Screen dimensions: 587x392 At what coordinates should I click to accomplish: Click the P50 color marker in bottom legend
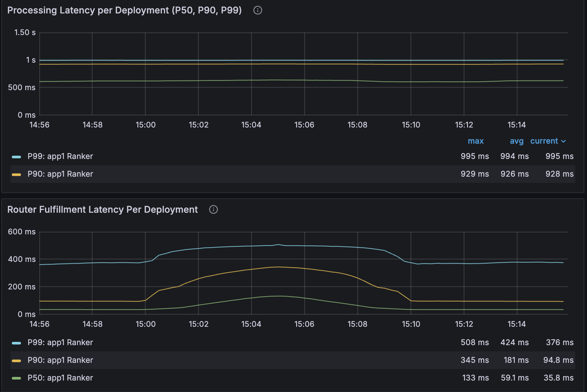(16, 378)
